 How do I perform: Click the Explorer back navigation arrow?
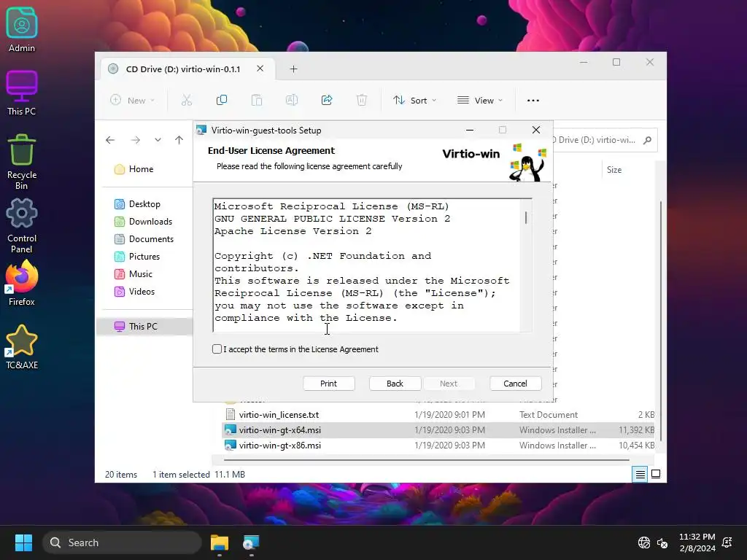(x=110, y=140)
